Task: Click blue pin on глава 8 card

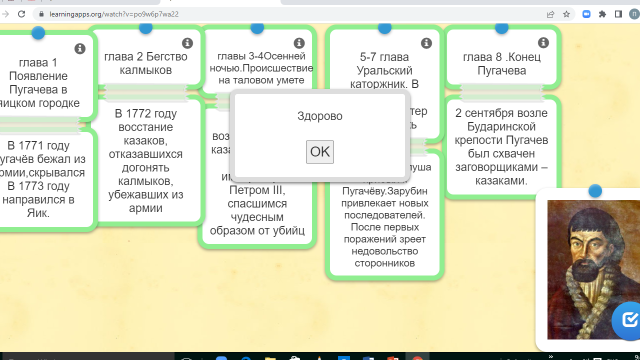Action: (502, 28)
